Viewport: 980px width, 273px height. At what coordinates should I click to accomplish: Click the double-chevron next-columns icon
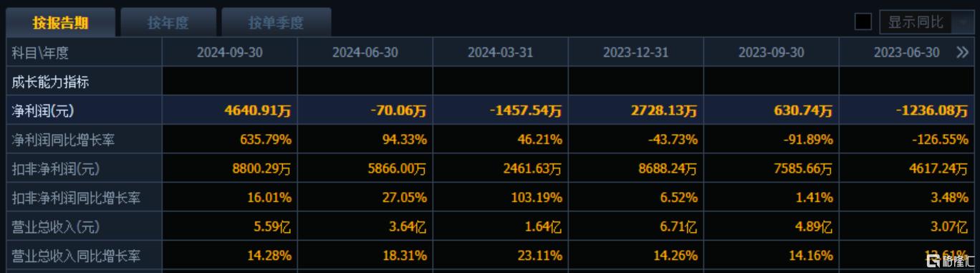pyautogui.click(x=962, y=52)
